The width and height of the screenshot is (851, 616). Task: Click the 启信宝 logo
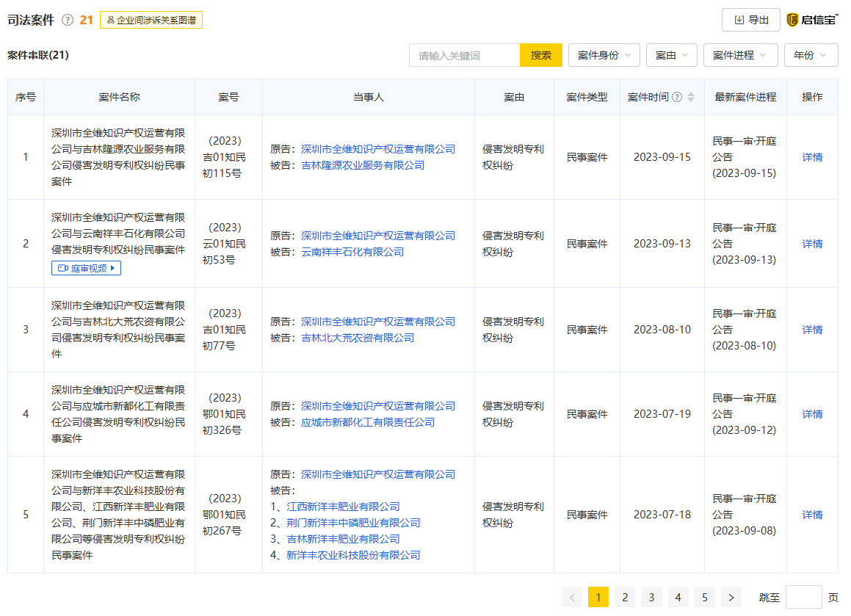(x=812, y=20)
